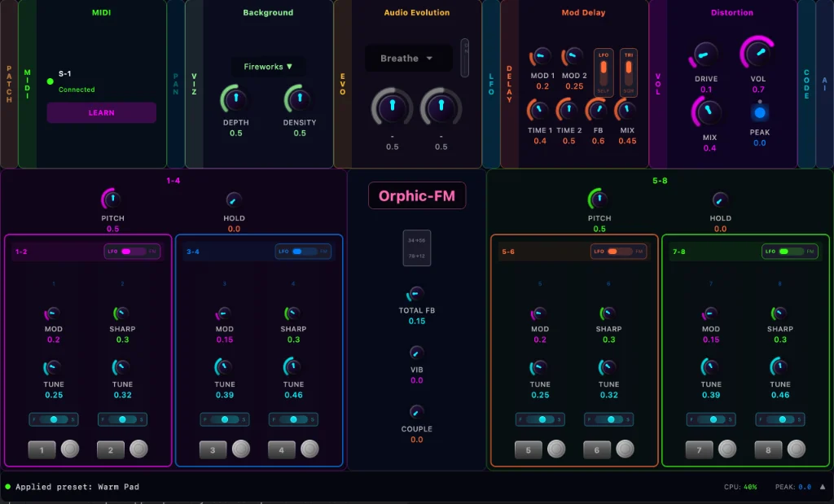Flip the TRI/SQR switch in Mod Delay
834x504 pixels.
point(627,73)
